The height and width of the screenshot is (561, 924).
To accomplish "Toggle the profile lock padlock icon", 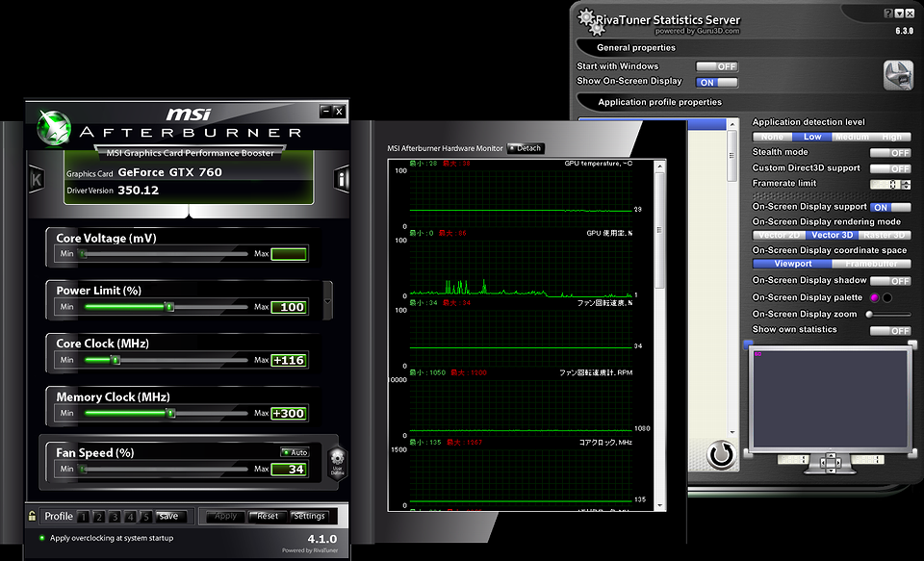I will [32, 516].
